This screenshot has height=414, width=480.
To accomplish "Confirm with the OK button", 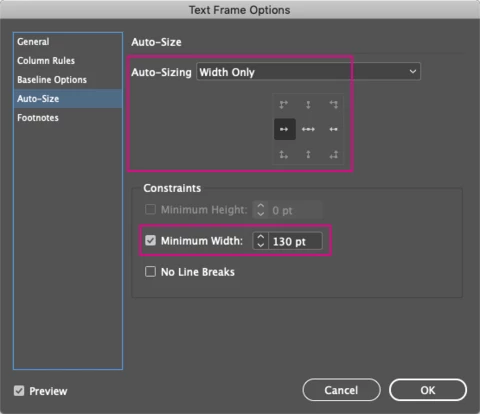I will click(x=428, y=390).
